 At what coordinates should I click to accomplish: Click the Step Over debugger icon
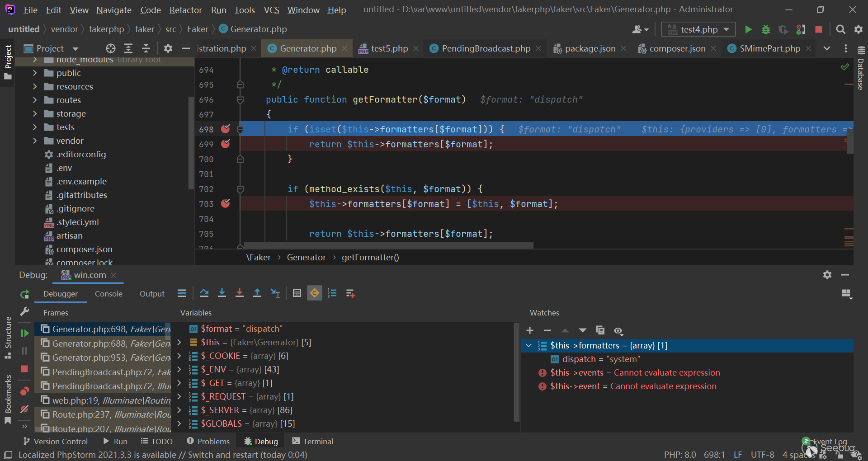coord(204,293)
